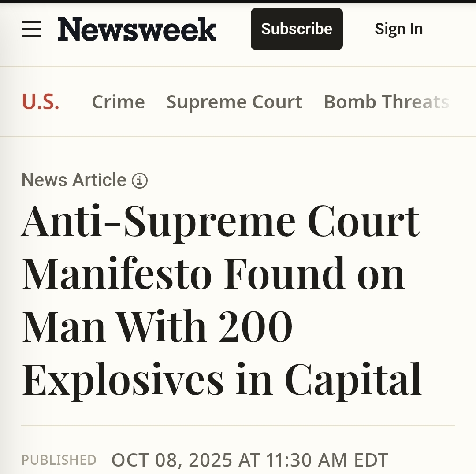Click the Sign In link

tap(398, 29)
